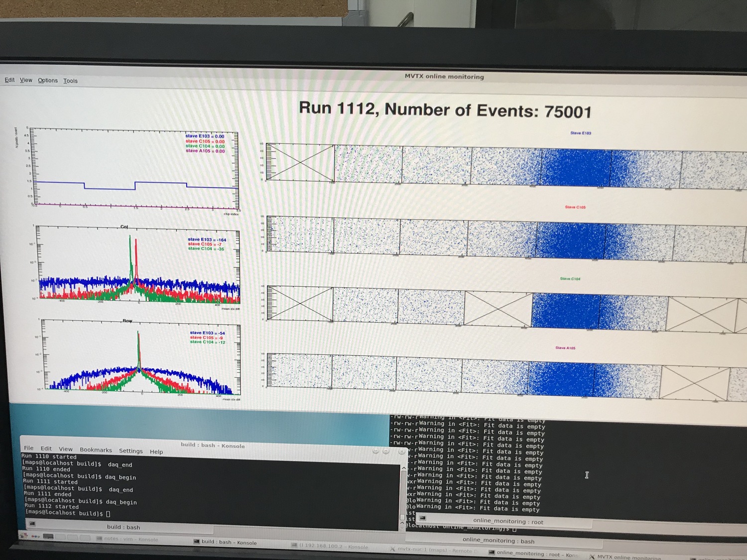Open the application launcher in taskbar
Screen dimensions: 747x560
[23, 536]
